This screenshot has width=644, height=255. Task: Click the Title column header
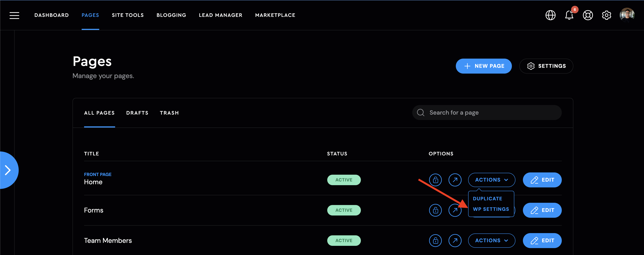tap(91, 154)
